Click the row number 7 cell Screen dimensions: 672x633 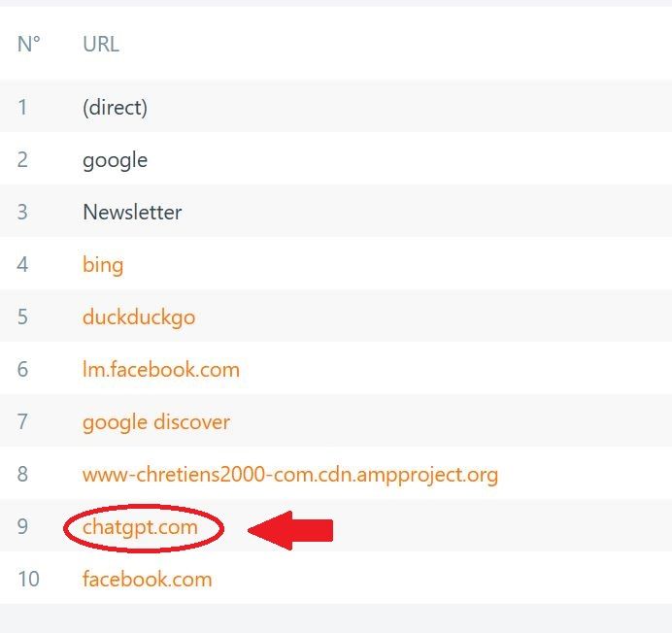[x=22, y=421]
